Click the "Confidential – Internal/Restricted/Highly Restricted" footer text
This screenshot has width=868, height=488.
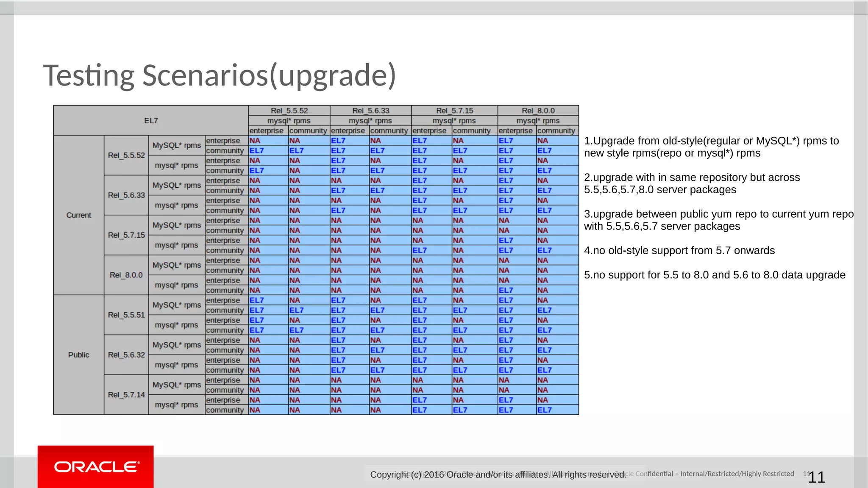pyautogui.click(x=715, y=474)
